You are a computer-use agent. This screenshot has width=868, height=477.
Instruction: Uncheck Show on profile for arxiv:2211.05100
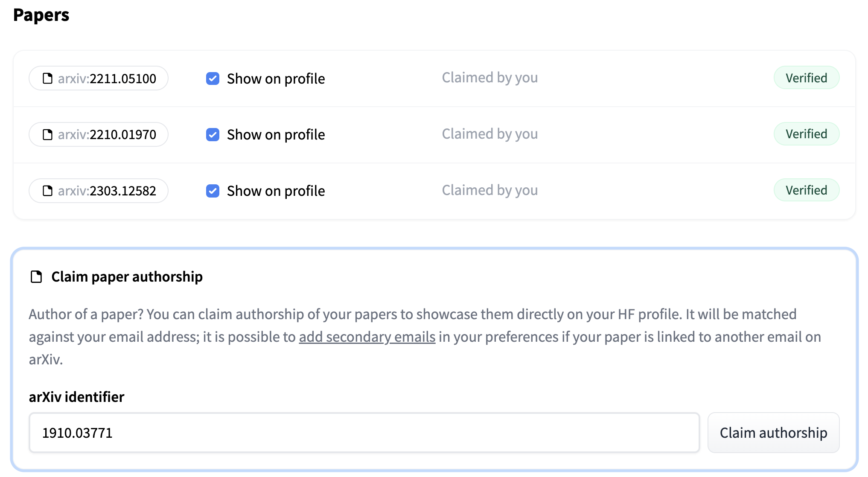213,79
